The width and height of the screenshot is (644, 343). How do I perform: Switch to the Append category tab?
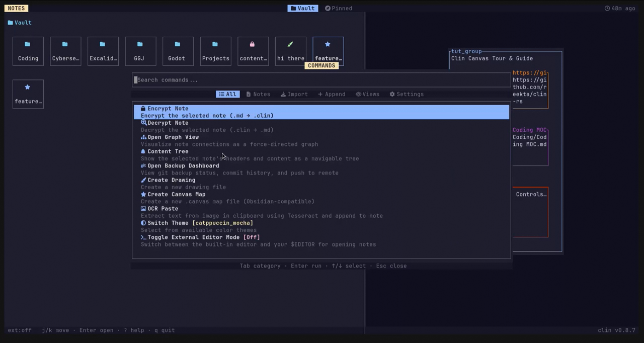coord(332,94)
